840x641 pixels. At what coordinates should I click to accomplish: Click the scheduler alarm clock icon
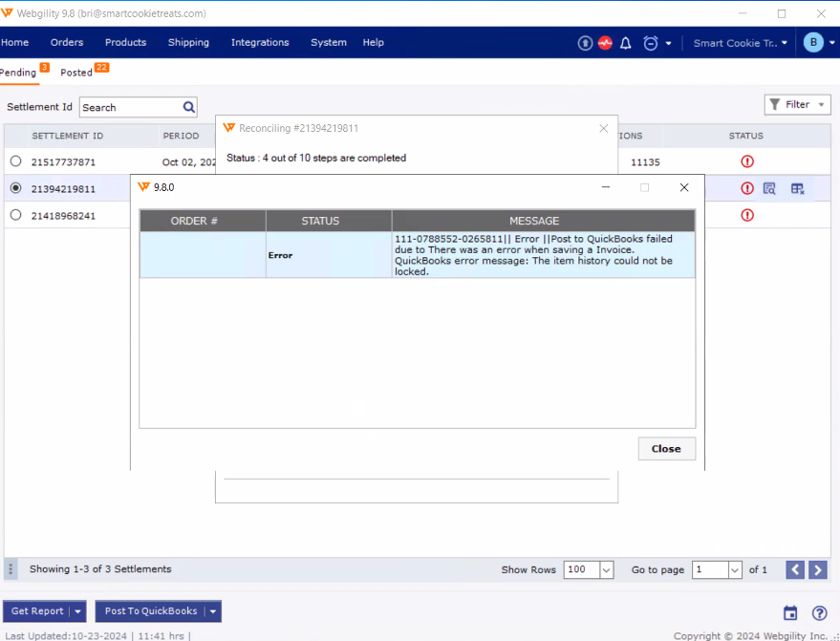[651, 43]
